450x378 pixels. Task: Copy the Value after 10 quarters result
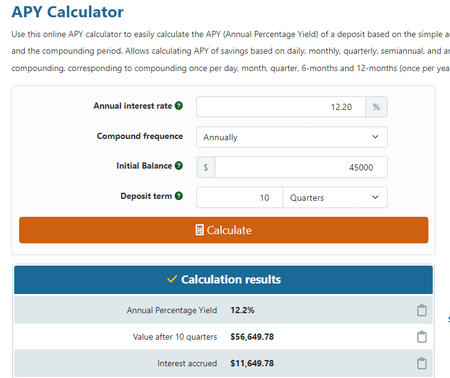tap(422, 337)
